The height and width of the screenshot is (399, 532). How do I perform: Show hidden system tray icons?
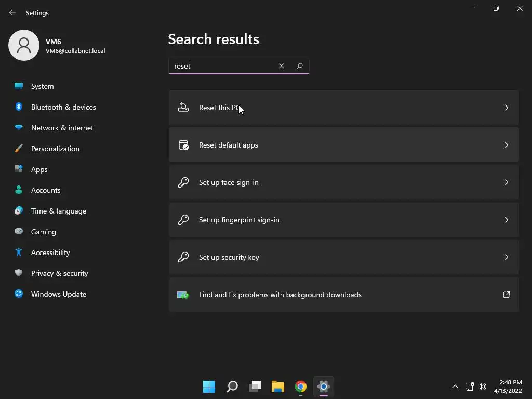(x=455, y=387)
